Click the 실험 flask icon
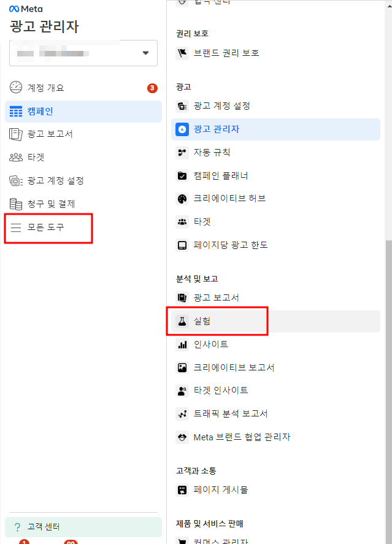 click(182, 321)
